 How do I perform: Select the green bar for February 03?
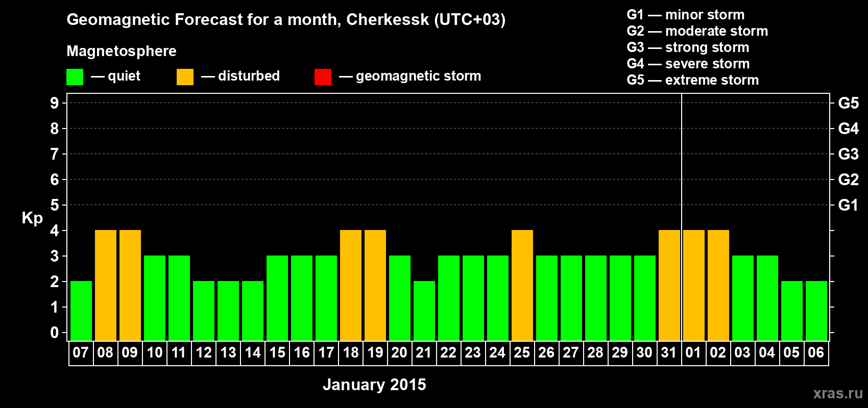(743, 298)
